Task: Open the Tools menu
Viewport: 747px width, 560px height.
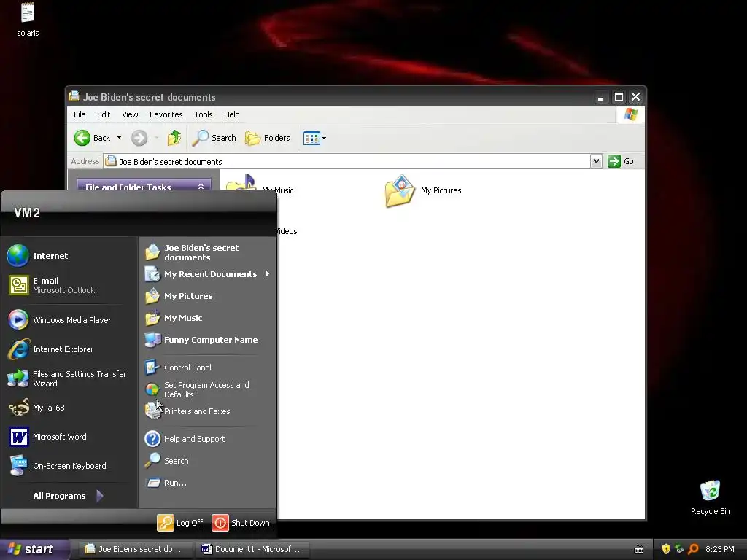Action: click(204, 114)
